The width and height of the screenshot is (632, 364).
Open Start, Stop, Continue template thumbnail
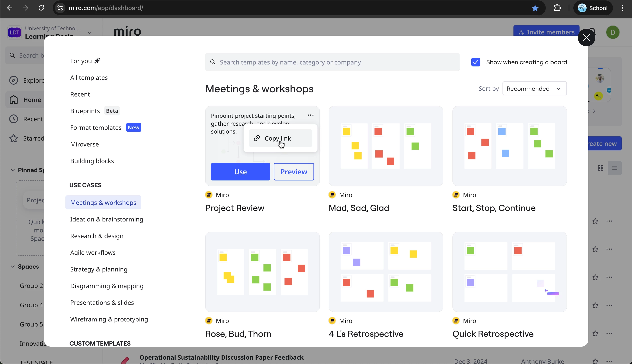tap(510, 146)
